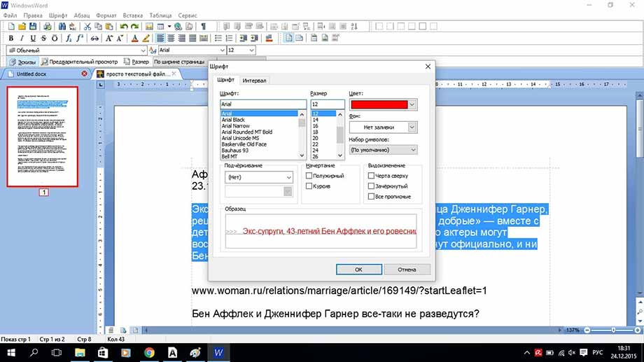Open File Explorer from the taskbar
644x362 pixels.
click(x=80, y=353)
